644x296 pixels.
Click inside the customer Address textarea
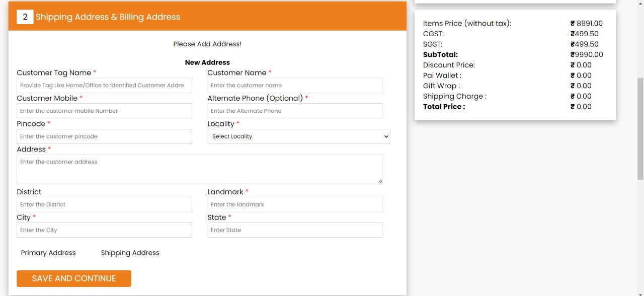tap(200, 169)
